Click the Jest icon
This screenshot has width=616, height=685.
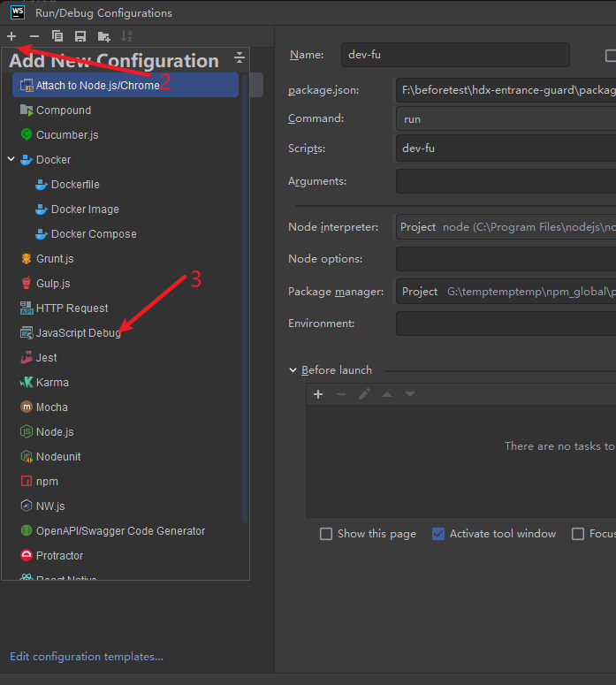coord(27,357)
